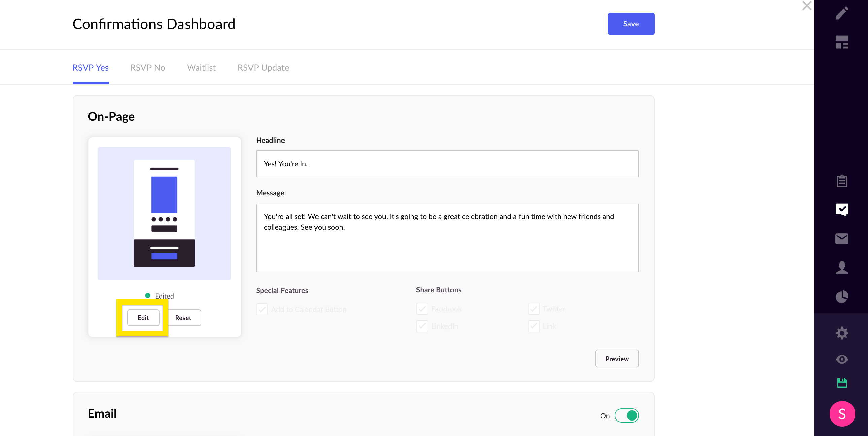
Task: Open the email envelope icon in sidebar
Action: click(842, 239)
